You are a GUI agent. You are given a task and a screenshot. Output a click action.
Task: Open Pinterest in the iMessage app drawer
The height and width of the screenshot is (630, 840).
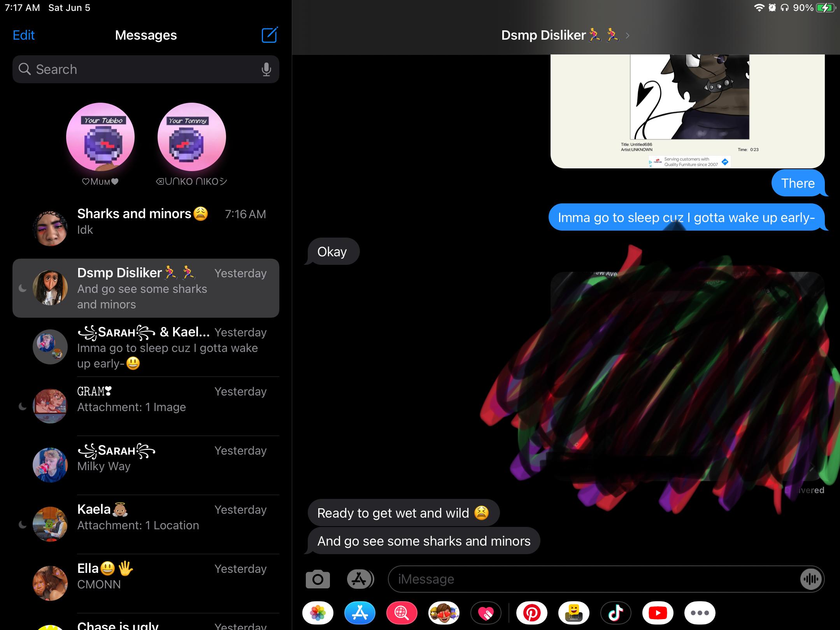tap(531, 613)
